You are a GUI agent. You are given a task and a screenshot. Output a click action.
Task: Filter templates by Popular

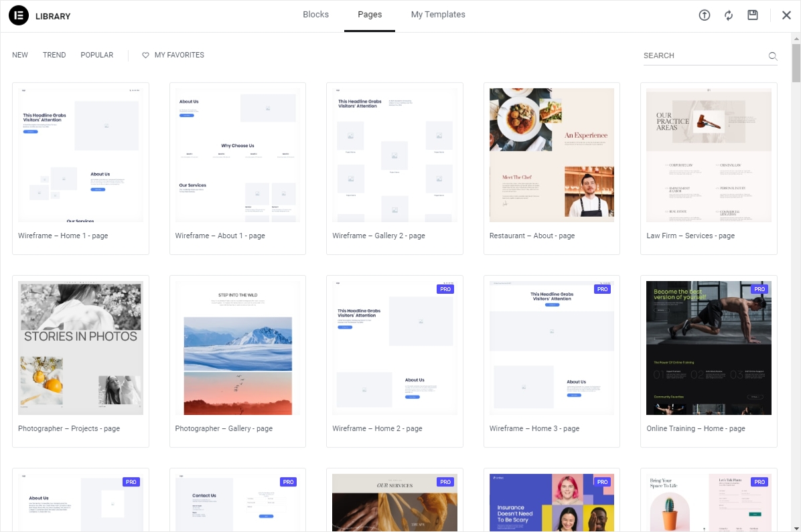(96, 55)
